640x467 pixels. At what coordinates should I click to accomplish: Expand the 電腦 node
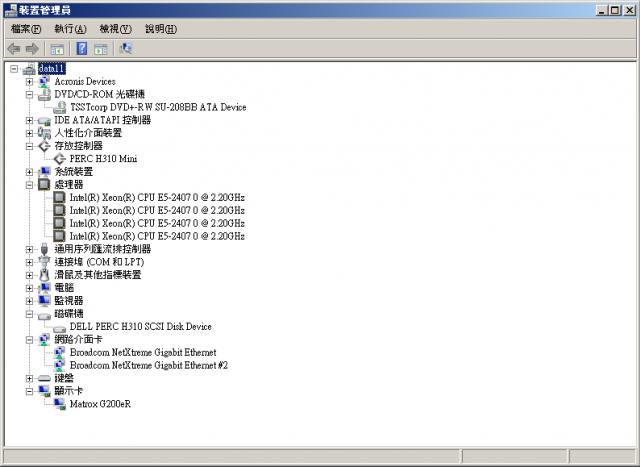29,288
